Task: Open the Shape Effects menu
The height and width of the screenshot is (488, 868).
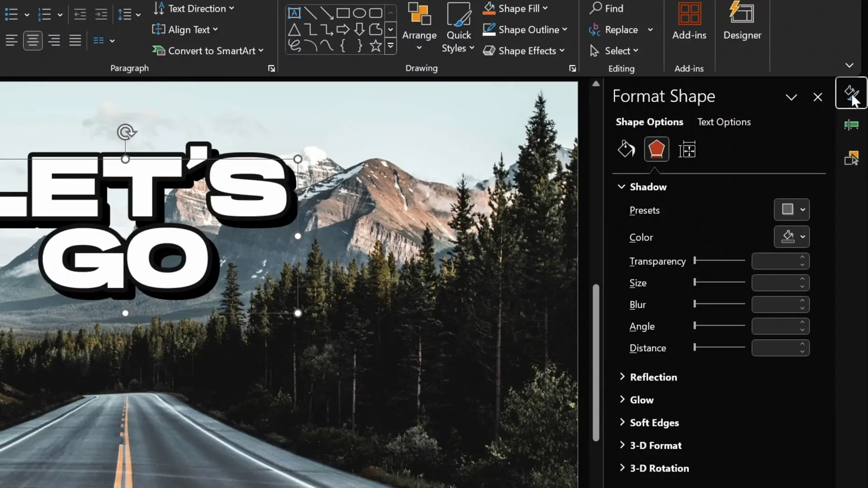Action: click(524, 51)
